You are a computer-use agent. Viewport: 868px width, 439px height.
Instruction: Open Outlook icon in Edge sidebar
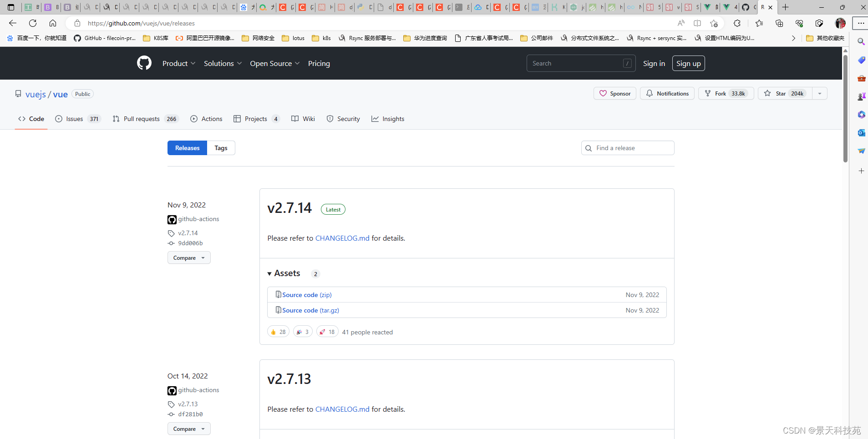[x=861, y=133]
